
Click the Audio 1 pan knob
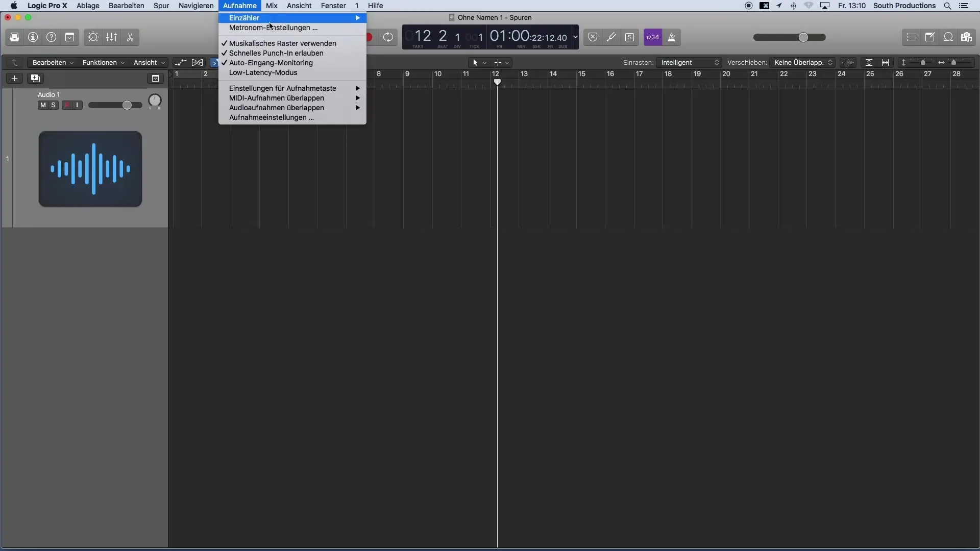tap(155, 101)
